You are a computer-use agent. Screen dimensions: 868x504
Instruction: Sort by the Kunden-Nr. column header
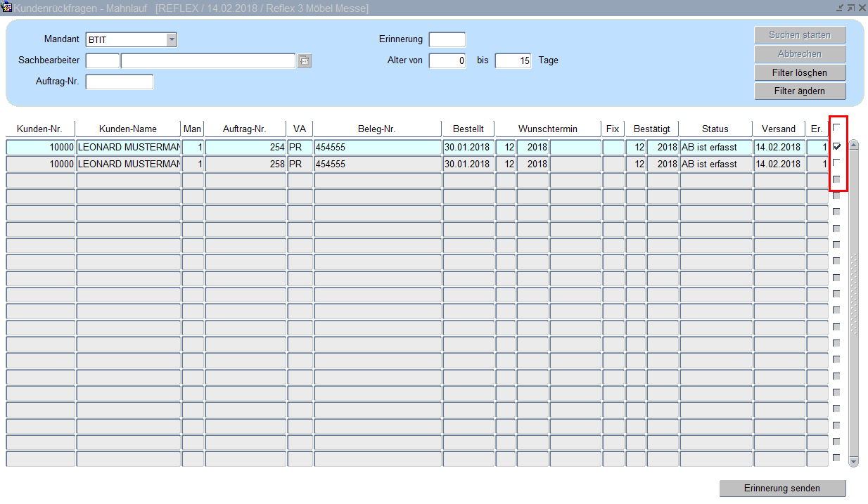coord(40,129)
